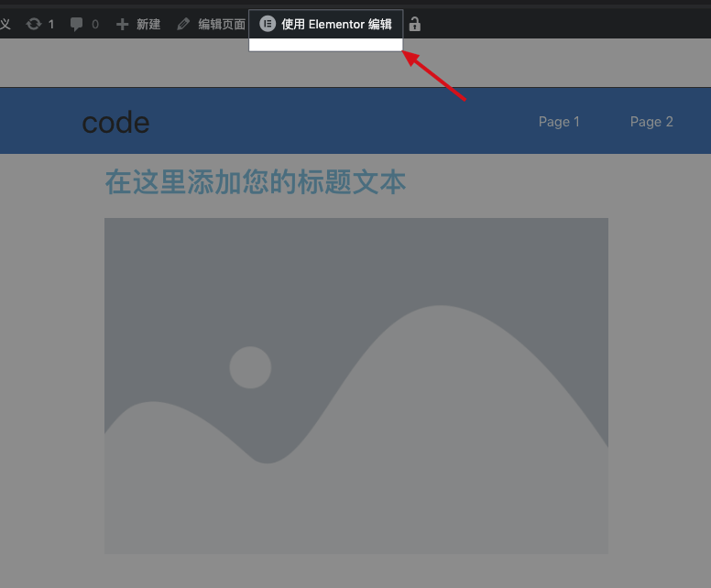Click the updates circular arrows icon
Screen dimensions: 711x588
point(34,24)
